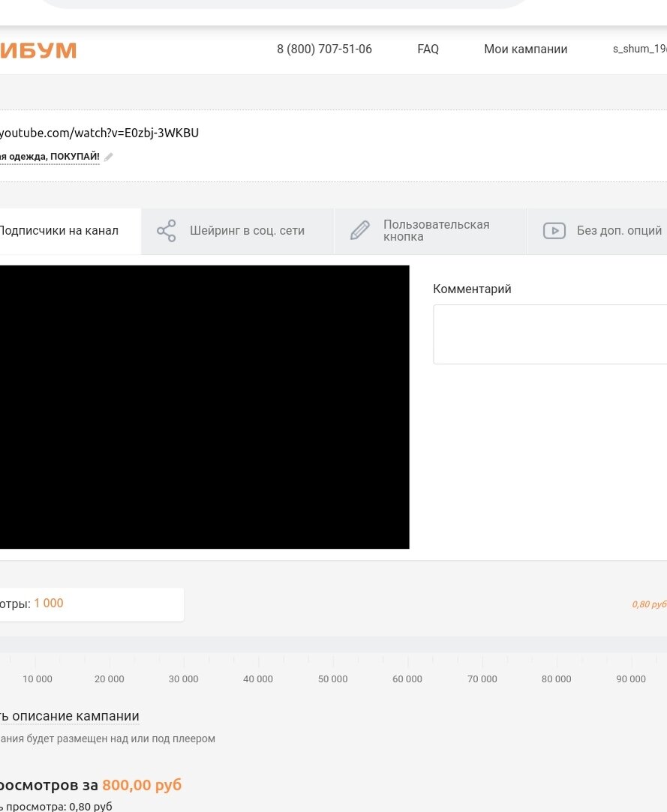
Task: Select the Пользовательская кнопка tab
Action: [x=431, y=231]
